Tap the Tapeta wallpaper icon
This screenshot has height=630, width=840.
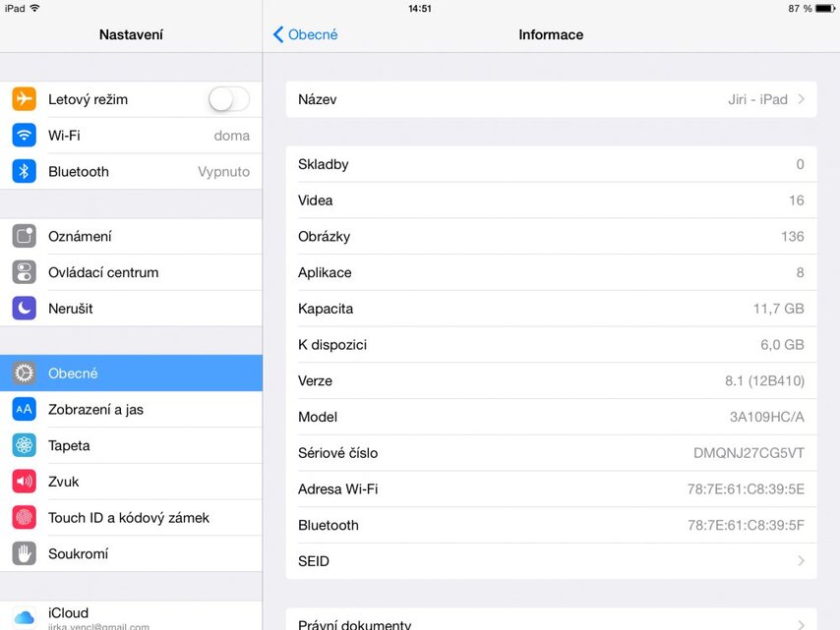[24, 445]
